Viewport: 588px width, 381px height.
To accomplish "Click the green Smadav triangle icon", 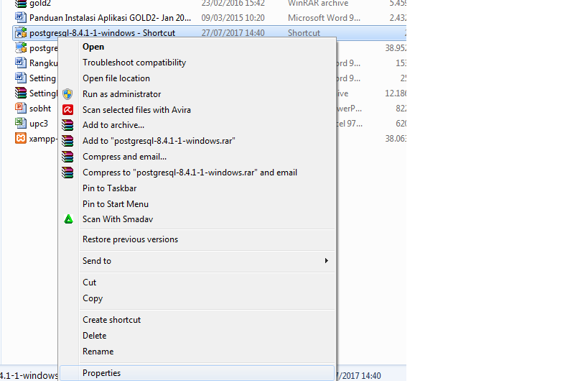I will click(68, 219).
